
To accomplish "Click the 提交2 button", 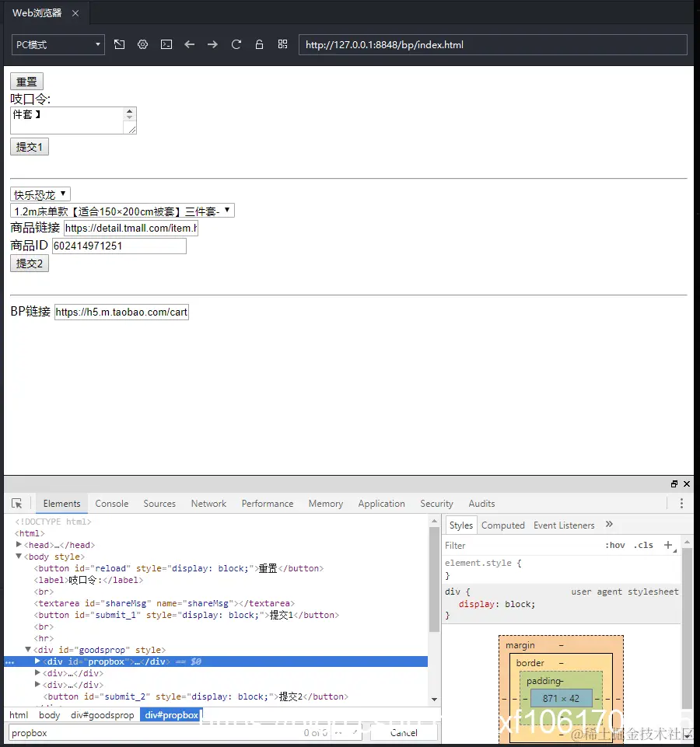I will click(x=30, y=264).
